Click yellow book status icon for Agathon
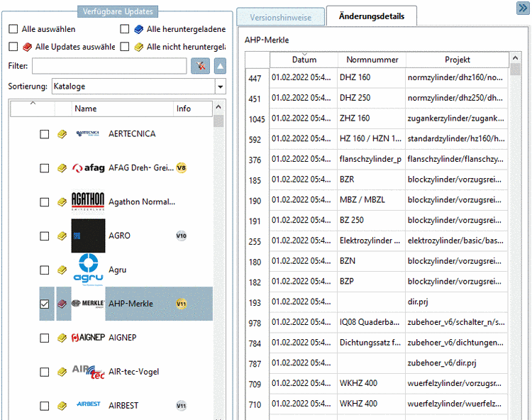 pyautogui.click(x=62, y=202)
